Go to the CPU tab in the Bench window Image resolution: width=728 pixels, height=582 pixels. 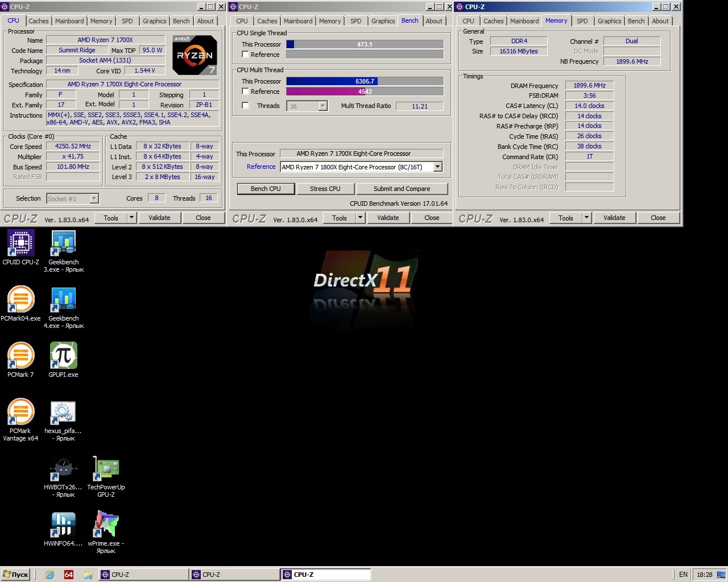pos(242,21)
